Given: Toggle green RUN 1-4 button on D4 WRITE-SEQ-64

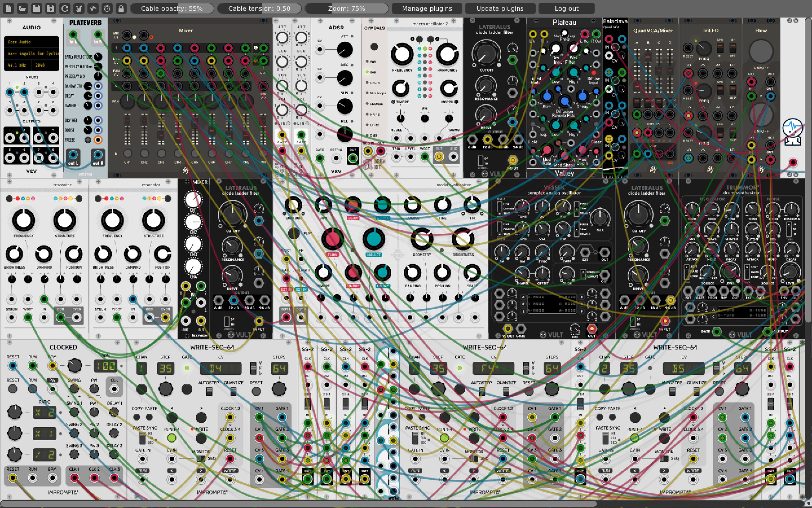Looking at the screenshot, I should pyautogui.click(x=171, y=438).
